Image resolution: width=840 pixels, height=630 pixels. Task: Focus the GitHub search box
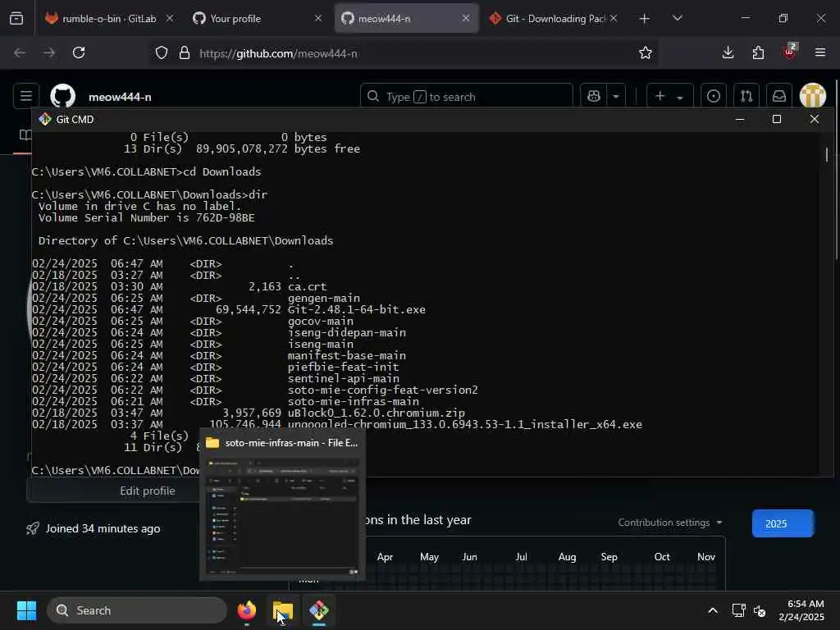[x=467, y=97]
